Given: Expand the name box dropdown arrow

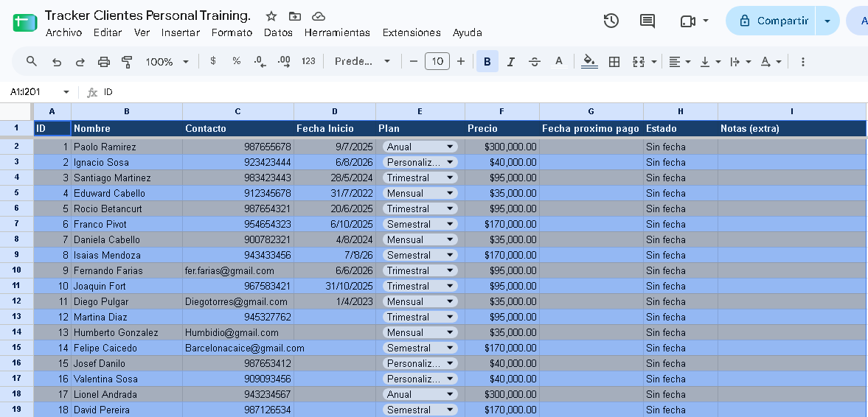Looking at the screenshot, I should pos(66,92).
